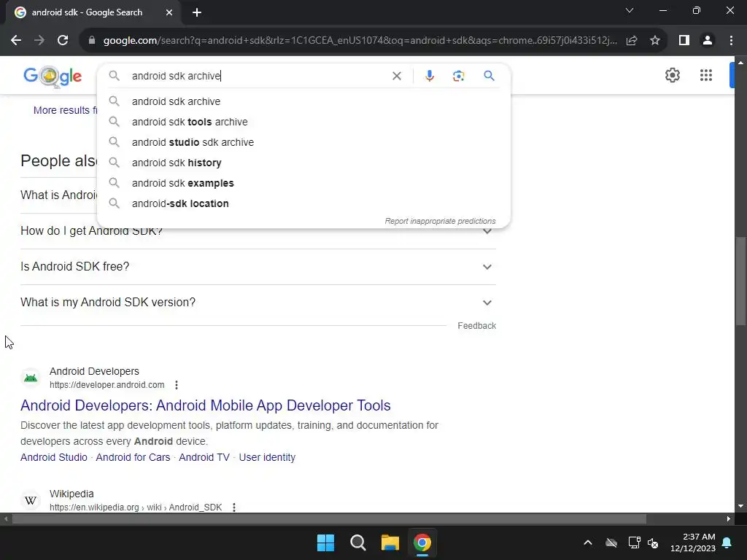The width and height of the screenshot is (747, 560).
Task: Select suggestion 'android sdk archive'
Action: tap(303, 101)
